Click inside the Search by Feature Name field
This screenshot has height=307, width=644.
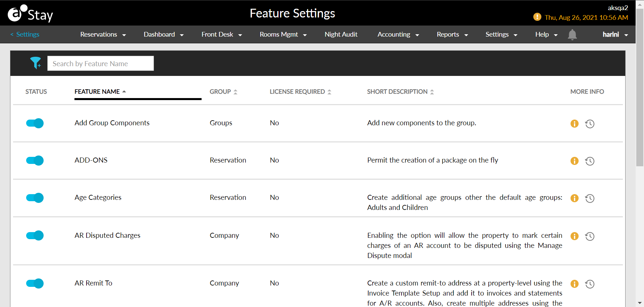(x=101, y=63)
